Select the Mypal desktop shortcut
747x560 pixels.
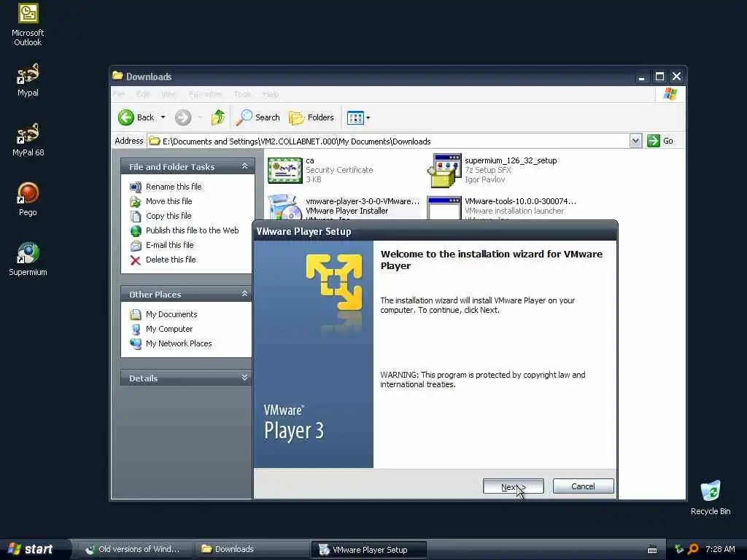[x=28, y=80]
